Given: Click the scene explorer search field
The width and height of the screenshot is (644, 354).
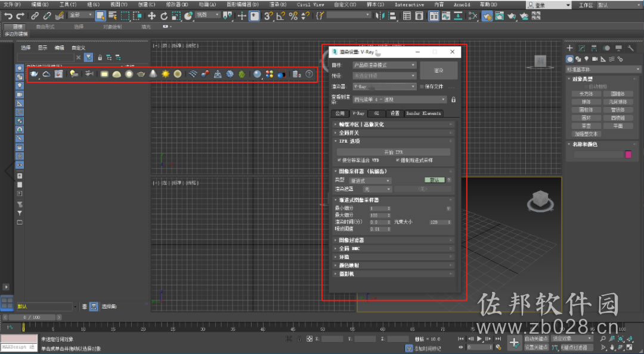Looking at the screenshot, I should point(45,57).
